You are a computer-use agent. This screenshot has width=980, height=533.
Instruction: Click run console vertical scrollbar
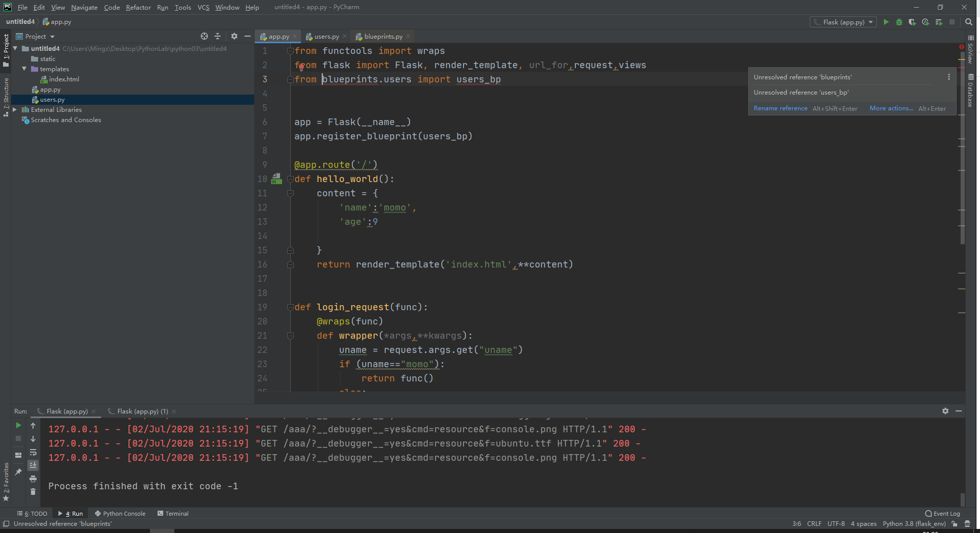pos(962,499)
